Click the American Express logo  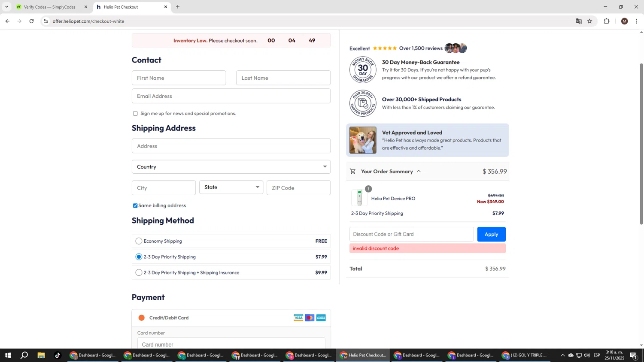[321, 318]
